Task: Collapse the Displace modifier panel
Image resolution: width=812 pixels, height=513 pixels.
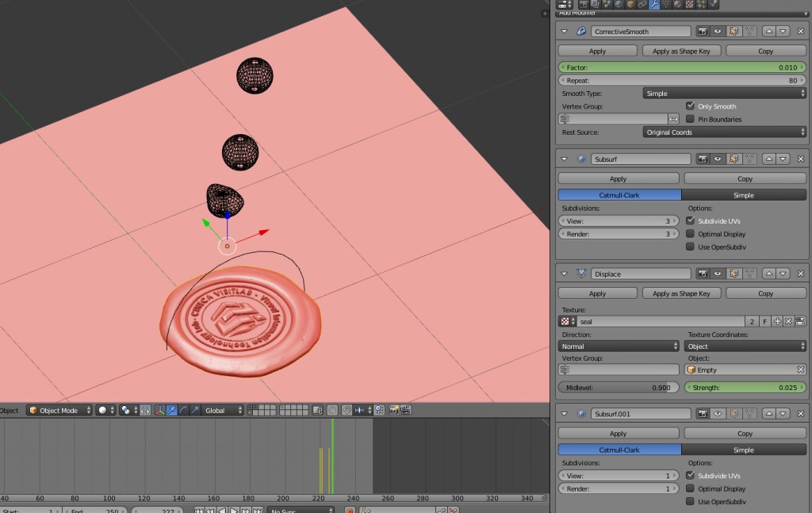Action: click(564, 274)
